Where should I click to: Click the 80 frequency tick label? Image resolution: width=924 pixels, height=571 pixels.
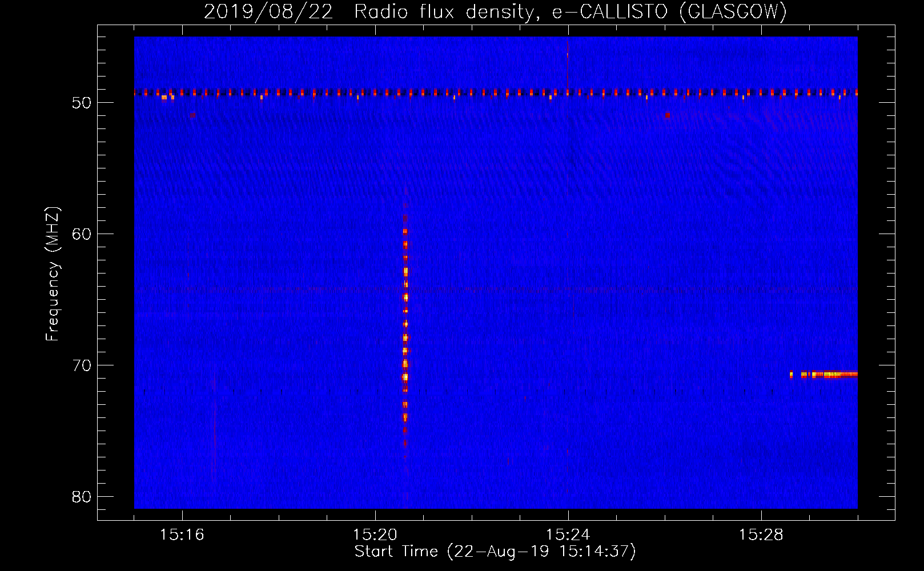coord(82,497)
